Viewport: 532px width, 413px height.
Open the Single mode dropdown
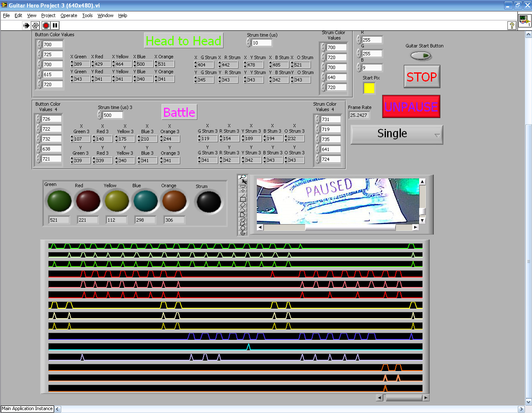(x=397, y=135)
